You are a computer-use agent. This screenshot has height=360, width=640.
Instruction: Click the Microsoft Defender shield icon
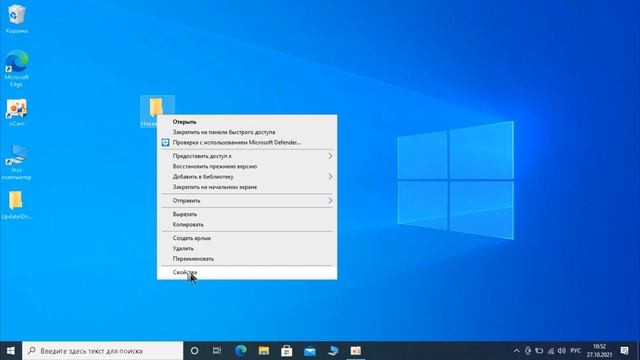click(165, 142)
